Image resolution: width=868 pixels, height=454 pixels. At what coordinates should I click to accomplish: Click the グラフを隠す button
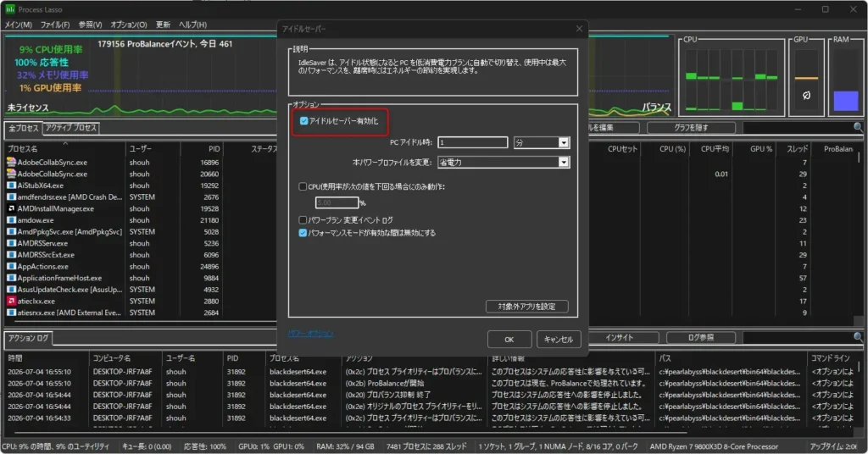click(691, 127)
